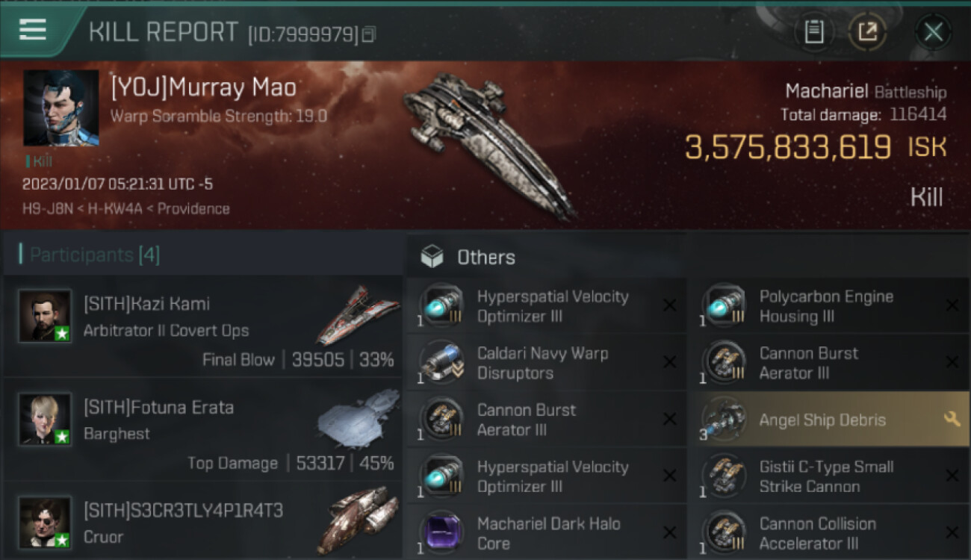This screenshot has width=971, height=560.
Task: Click X beside Polycarbon Engine Housing III
Action: (x=952, y=305)
